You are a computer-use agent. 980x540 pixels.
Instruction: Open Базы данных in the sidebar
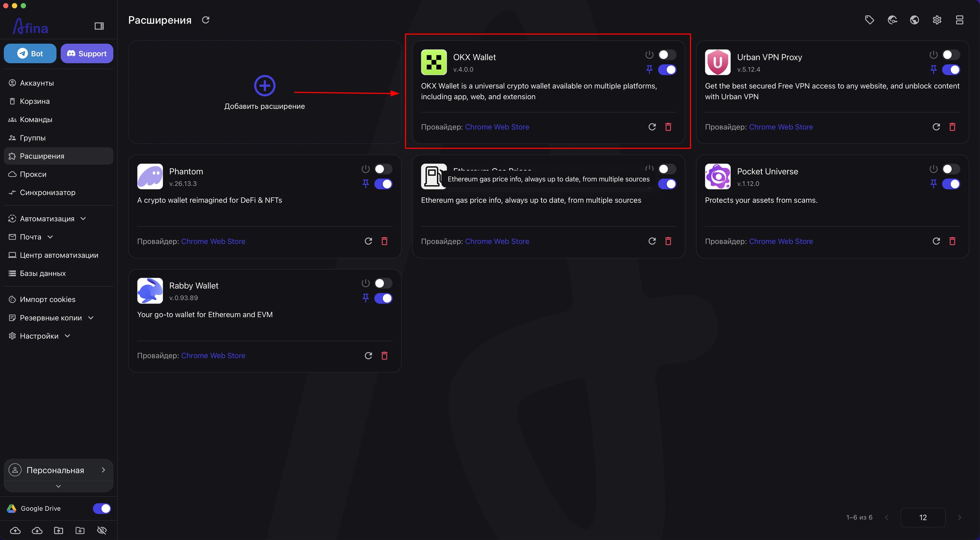[59, 273]
